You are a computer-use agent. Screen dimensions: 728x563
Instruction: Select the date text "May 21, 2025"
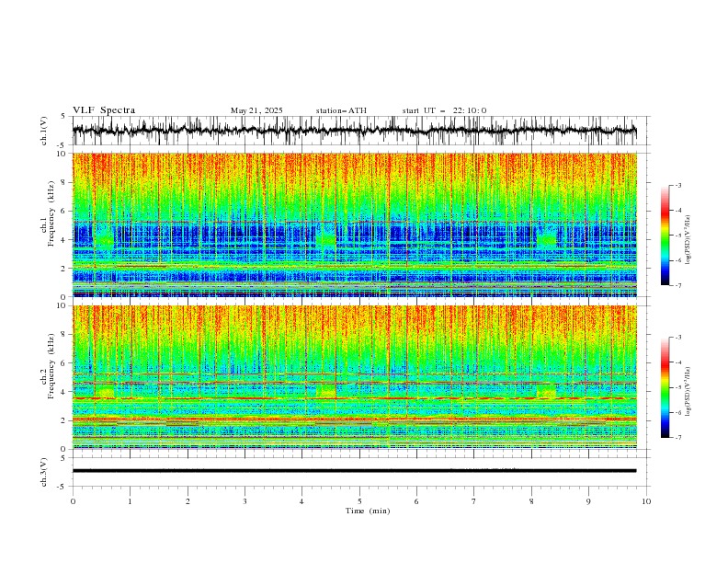(256, 110)
